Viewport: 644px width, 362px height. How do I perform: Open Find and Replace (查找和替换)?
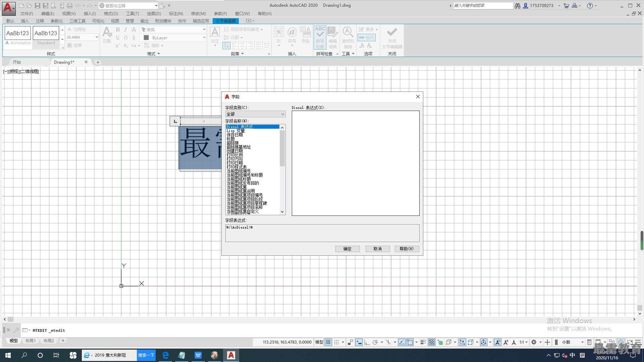(348, 37)
